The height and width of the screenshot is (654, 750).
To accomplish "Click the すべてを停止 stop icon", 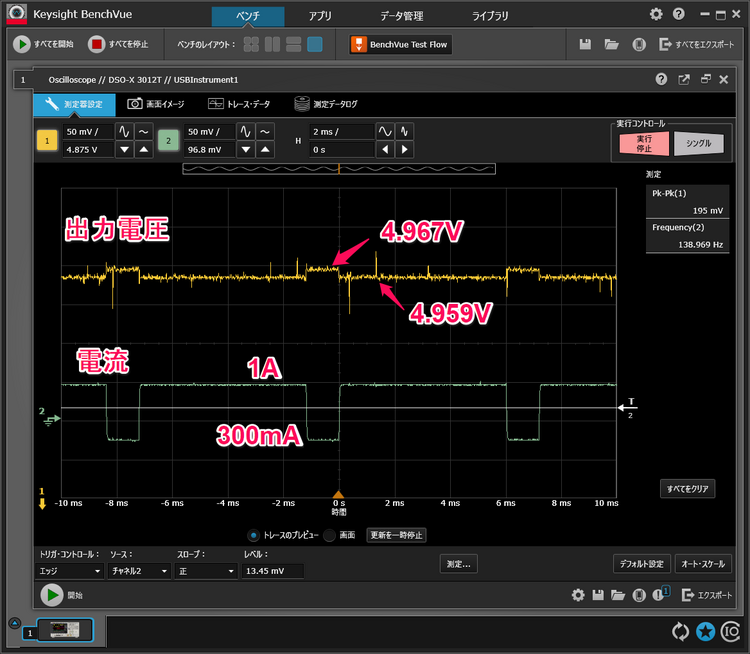I will point(97,44).
